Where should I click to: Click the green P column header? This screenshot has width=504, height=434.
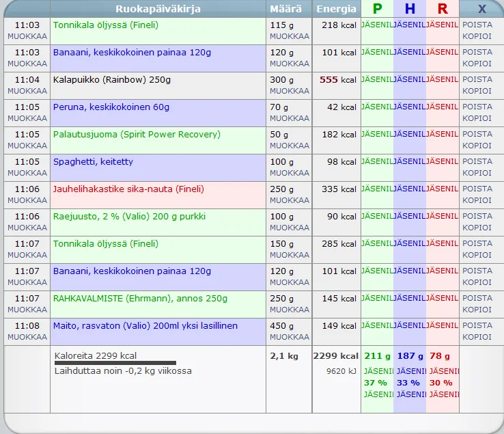pyautogui.click(x=377, y=9)
